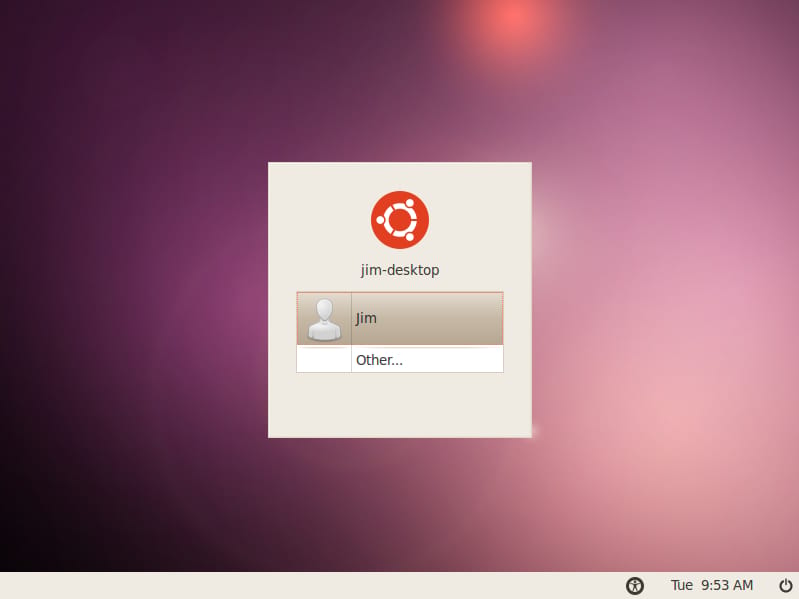Click empty space on the bottom panel
799x599 pixels.
pyautogui.click(x=306, y=586)
